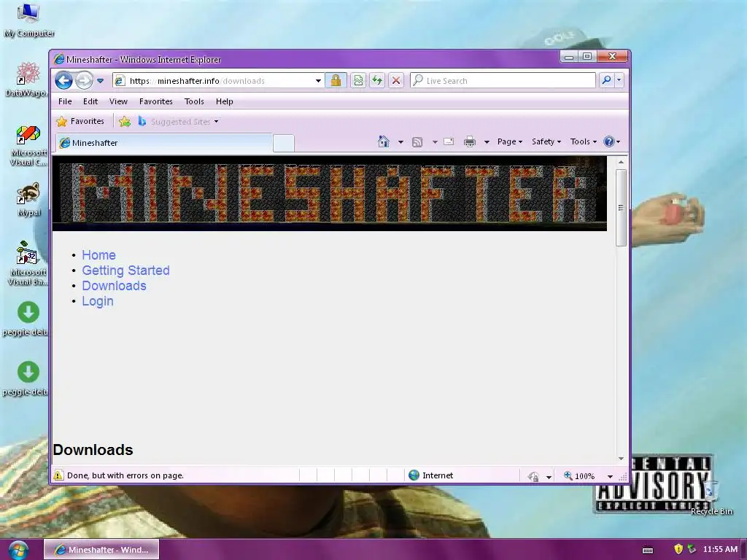The width and height of the screenshot is (747, 560).
Task: Open the Page command bar menu
Action: point(510,141)
